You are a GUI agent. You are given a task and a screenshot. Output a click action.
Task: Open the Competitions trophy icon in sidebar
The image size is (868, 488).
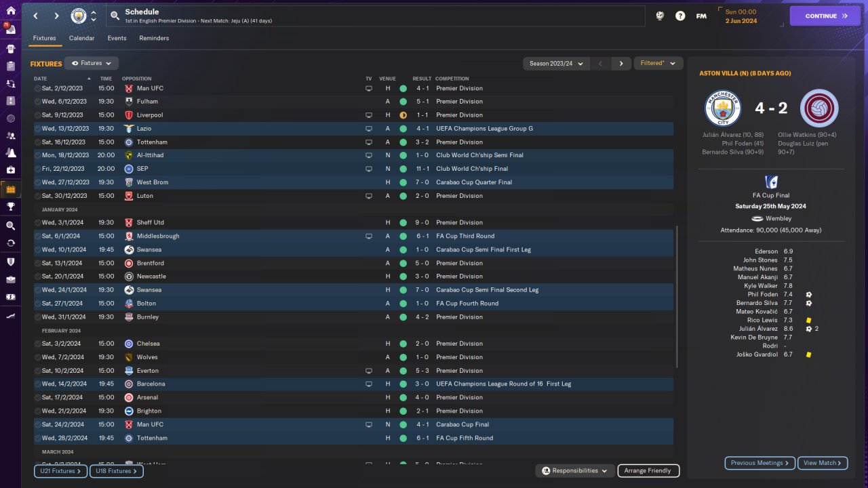pyautogui.click(x=10, y=207)
